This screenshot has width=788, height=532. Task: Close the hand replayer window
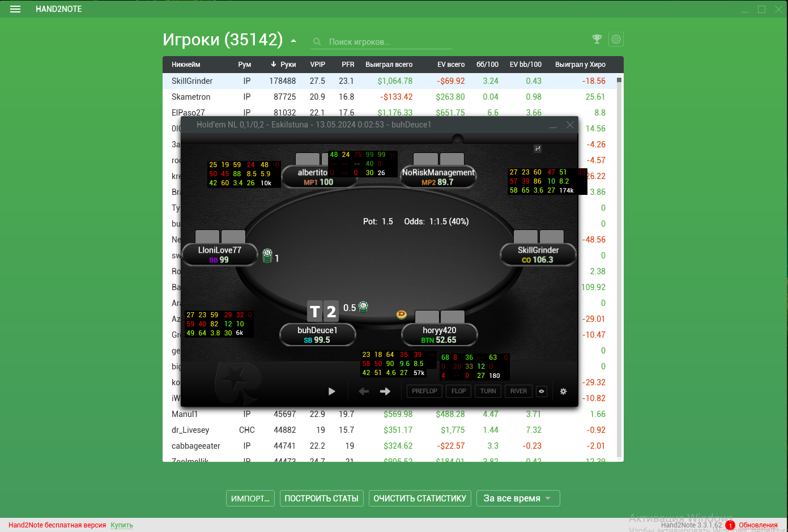coord(570,125)
